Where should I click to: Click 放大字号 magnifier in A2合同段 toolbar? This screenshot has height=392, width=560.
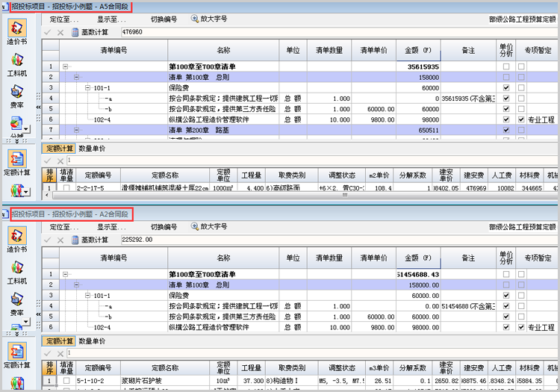click(x=195, y=226)
